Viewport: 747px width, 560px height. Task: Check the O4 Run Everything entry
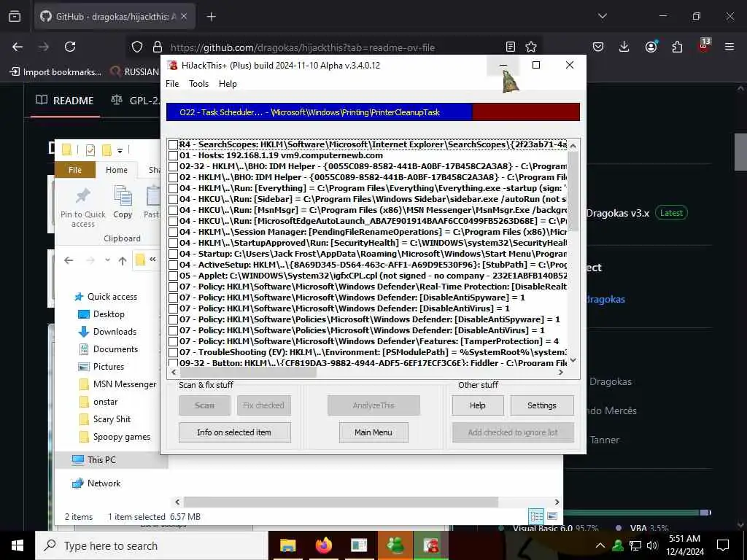point(173,188)
